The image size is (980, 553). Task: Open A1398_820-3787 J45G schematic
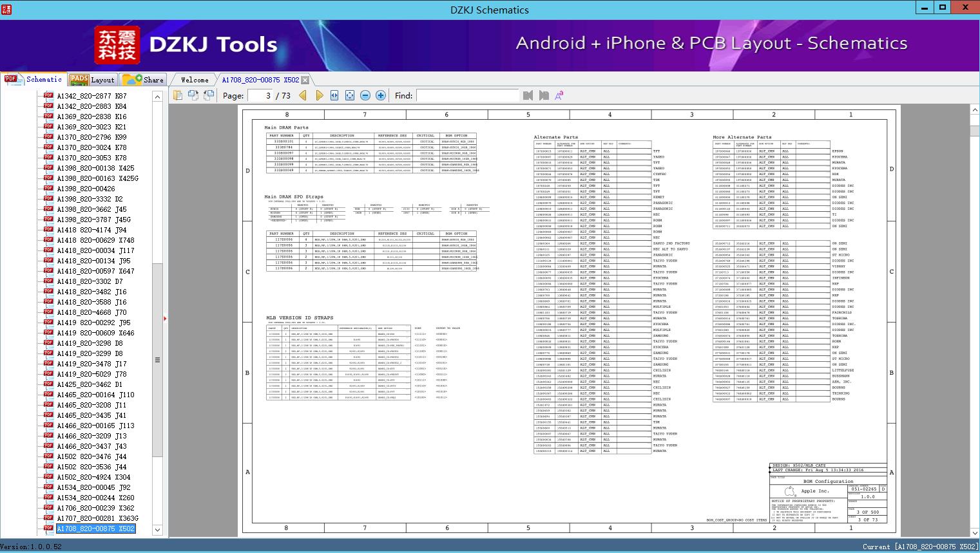click(94, 220)
